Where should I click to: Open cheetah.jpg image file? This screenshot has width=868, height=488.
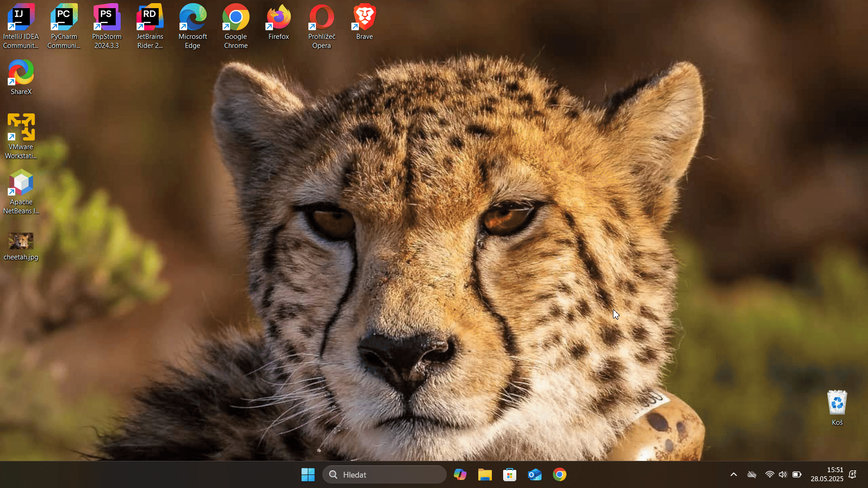[x=21, y=240]
